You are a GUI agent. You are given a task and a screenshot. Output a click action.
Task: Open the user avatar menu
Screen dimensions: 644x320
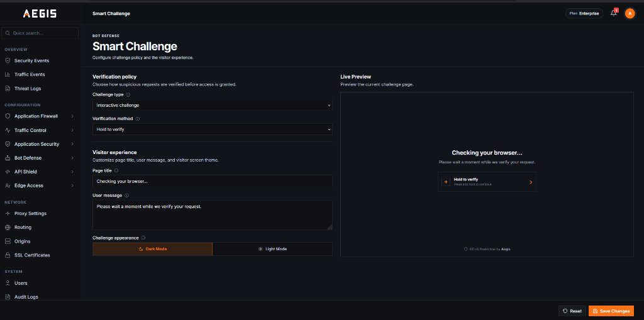pos(630,14)
